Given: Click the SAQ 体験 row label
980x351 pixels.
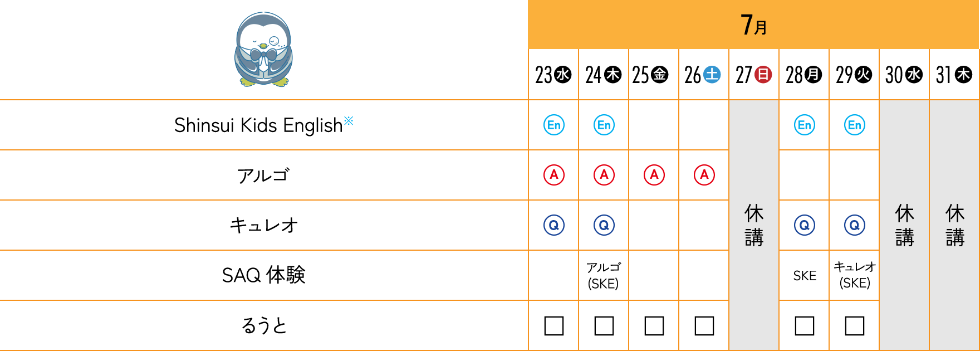Looking at the screenshot, I should coord(263,275).
